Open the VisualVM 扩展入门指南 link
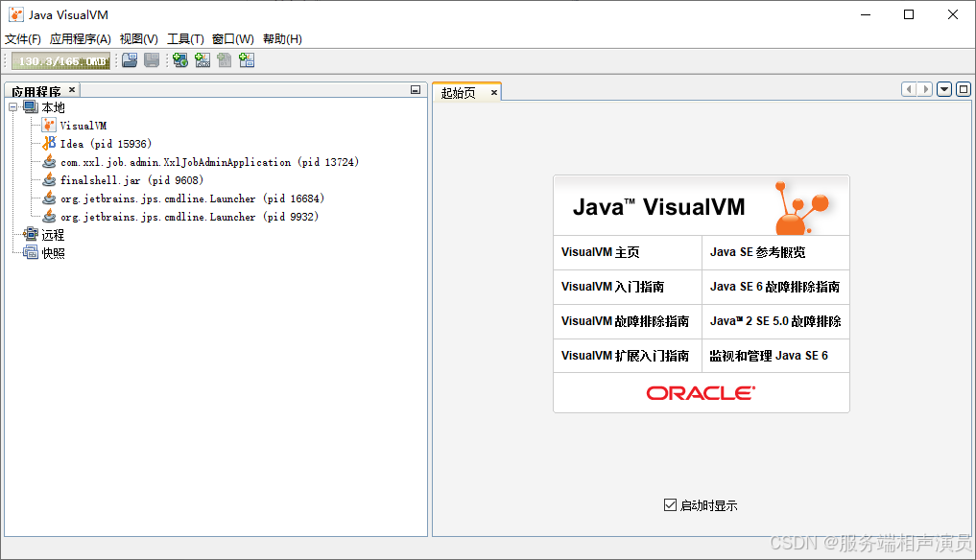976x560 pixels. pos(625,356)
